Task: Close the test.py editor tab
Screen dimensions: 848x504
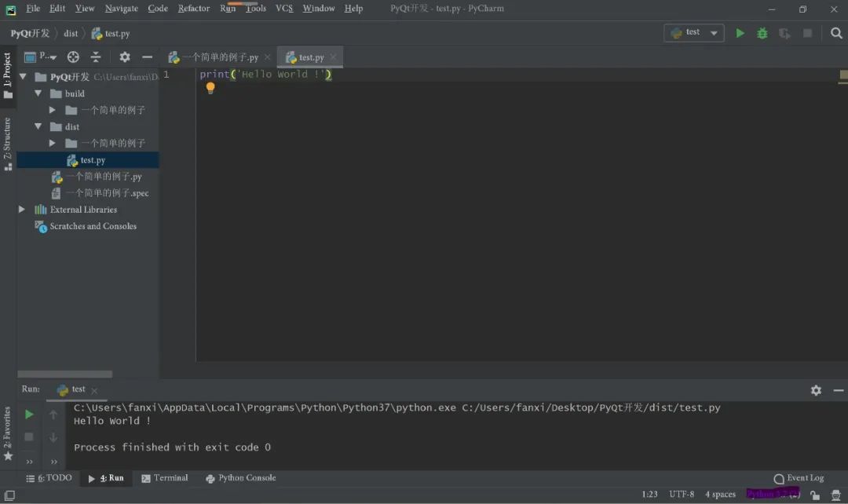Action: (333, 57)
